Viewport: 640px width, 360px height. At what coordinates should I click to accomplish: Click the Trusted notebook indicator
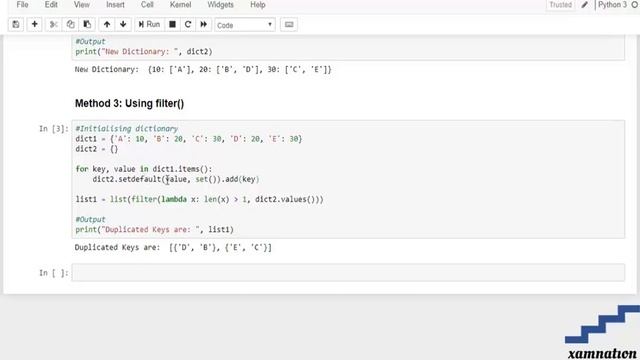pos(560,5)
